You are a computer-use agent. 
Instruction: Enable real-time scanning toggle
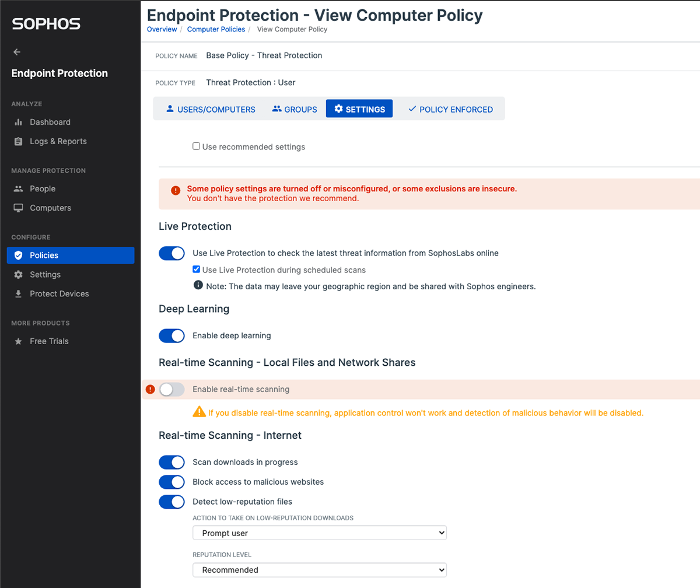pos(171,390)
